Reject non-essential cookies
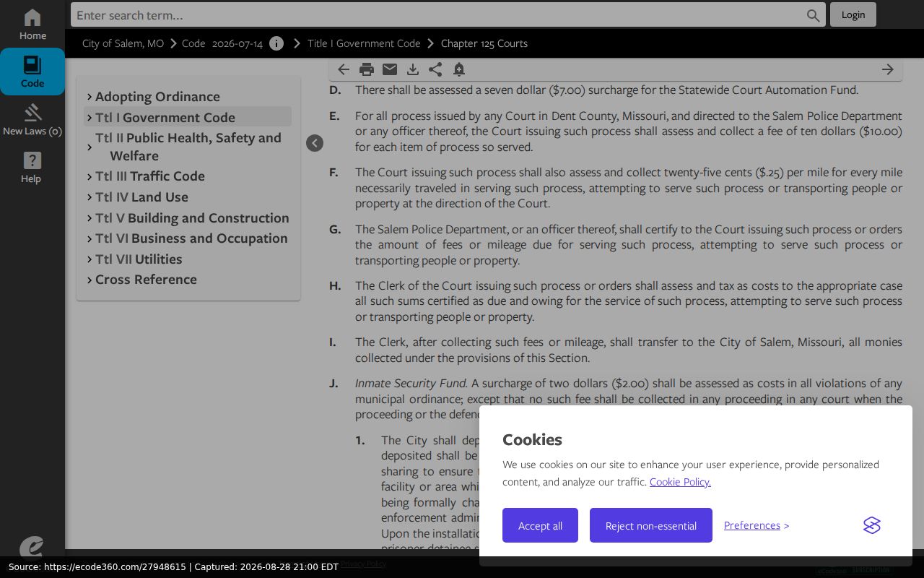 pos(651,525)
